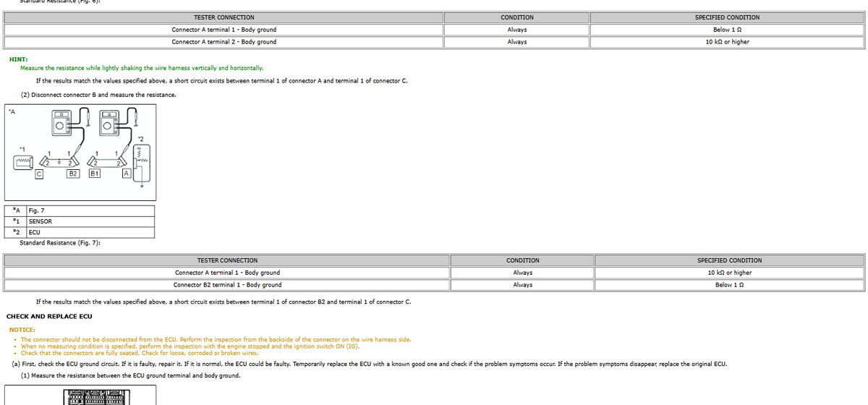This screenshot has width=868, height=405.
Task: Click the connector C label box in diagram
Action: [x=40, y=174]
